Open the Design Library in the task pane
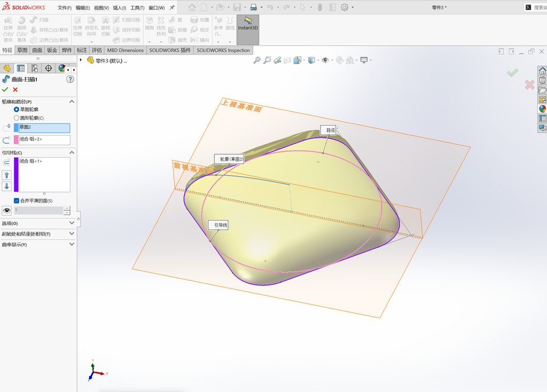Screen dimensions: 547x392 pyautogui.click(x=542, y=80)
